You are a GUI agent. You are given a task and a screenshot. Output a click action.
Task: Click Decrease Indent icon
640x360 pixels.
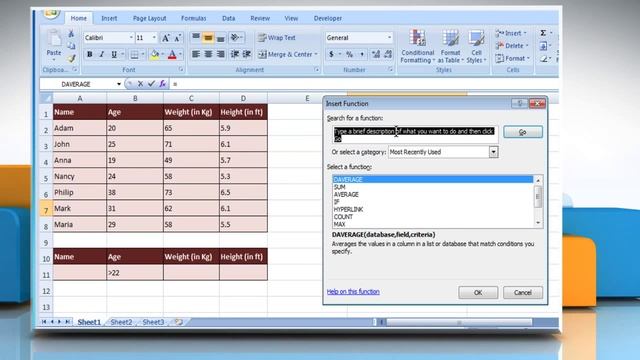click(x=235, y=54)
